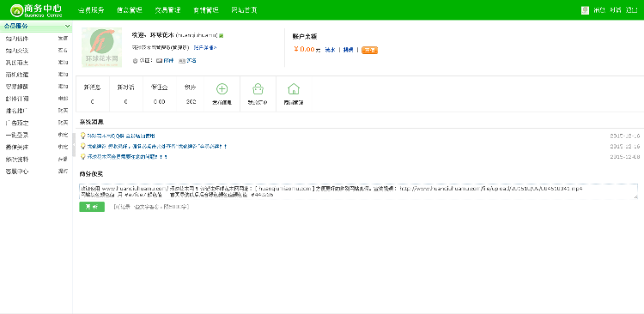Click the green save button below memo
The height and width of the screenshot is (314, 644).
(x=92, y=207)
